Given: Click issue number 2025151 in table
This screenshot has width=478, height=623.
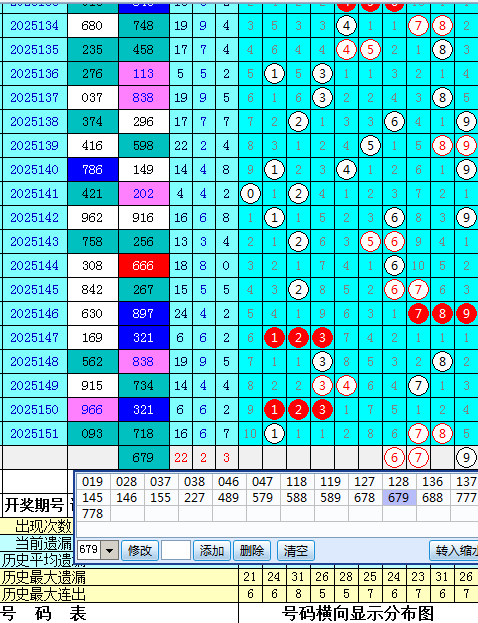Looking at the screenshot, I should (35, 433).
